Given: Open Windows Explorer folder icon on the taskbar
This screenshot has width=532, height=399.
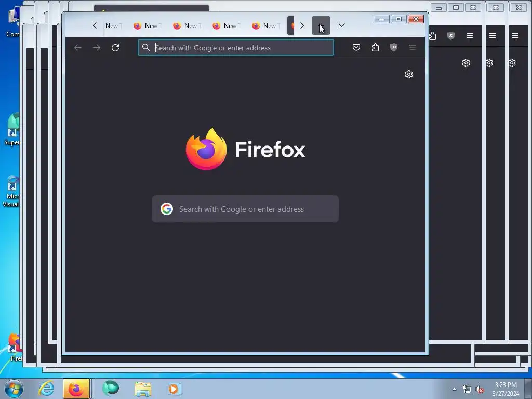Looking at the screenshot, I should [143, 389].
